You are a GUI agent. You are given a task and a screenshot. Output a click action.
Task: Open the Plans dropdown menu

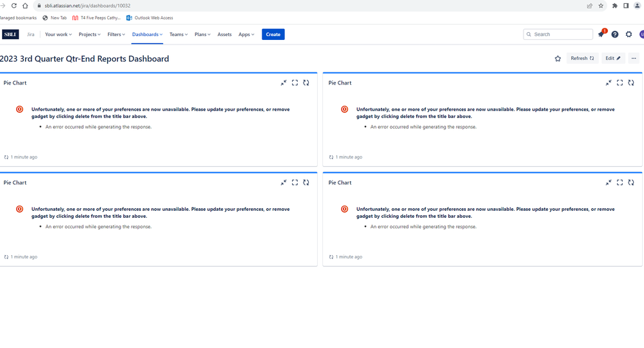(x=202, y=34)
